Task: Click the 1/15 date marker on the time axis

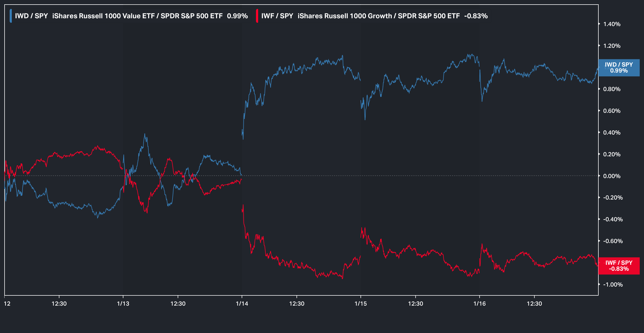Action: pos(361,303)
